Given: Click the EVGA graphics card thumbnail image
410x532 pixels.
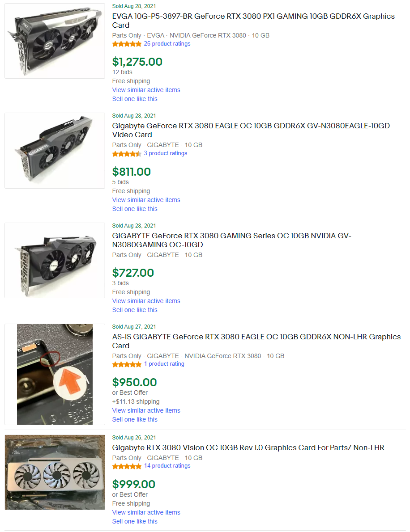Looking at the screenshot, I should tap(55, 41).
